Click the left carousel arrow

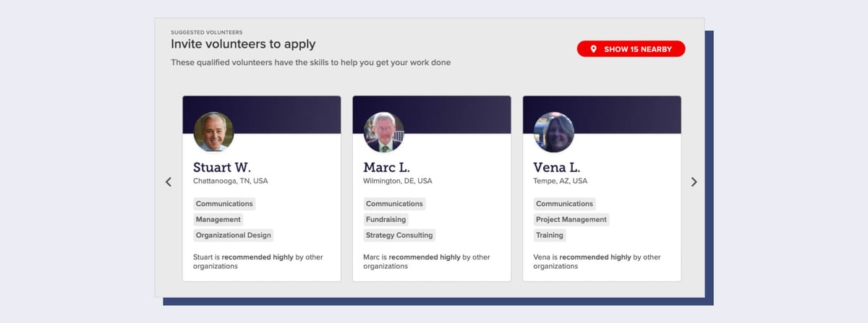tap(169, 182)
